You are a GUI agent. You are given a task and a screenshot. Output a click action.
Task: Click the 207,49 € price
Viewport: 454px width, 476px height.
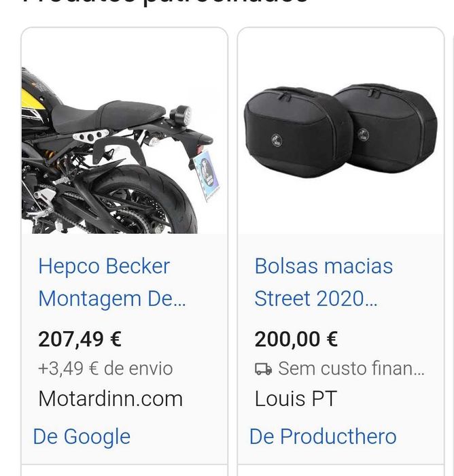point(80,339)
